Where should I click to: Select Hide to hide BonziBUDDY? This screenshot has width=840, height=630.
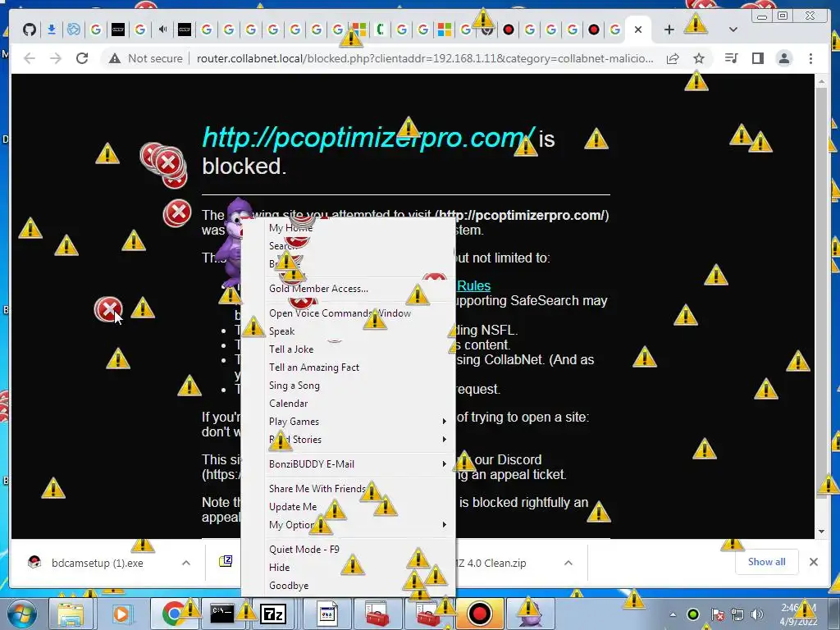point(279,568)
